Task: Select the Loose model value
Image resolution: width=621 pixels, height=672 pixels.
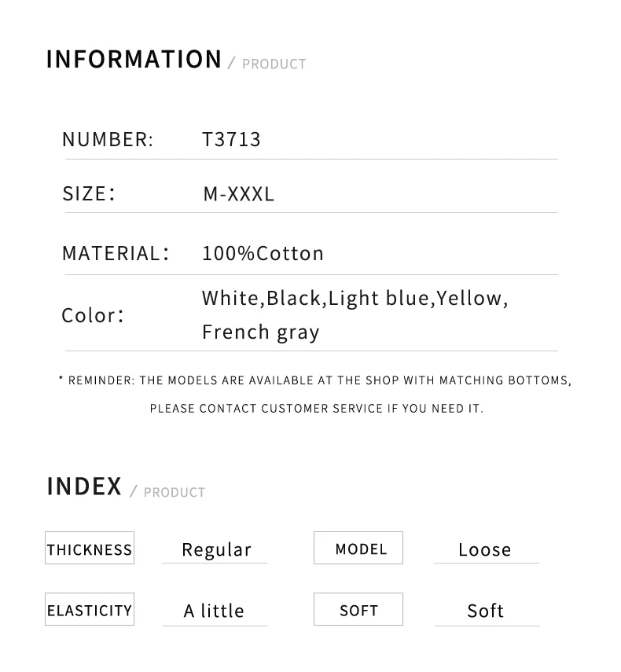Action: pos(485,550)
